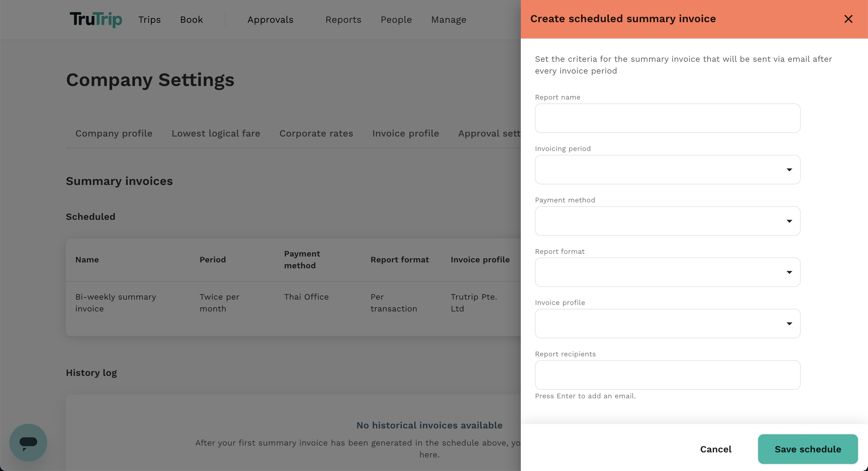Open the Approvals menu
This screenshot has width=868, height=471.
point(270,20)
